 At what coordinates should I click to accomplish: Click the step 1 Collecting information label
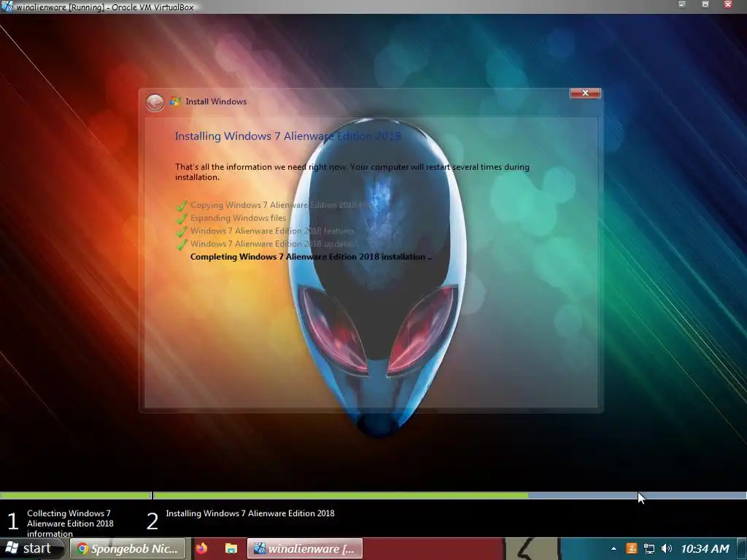(x=70, y=524)
